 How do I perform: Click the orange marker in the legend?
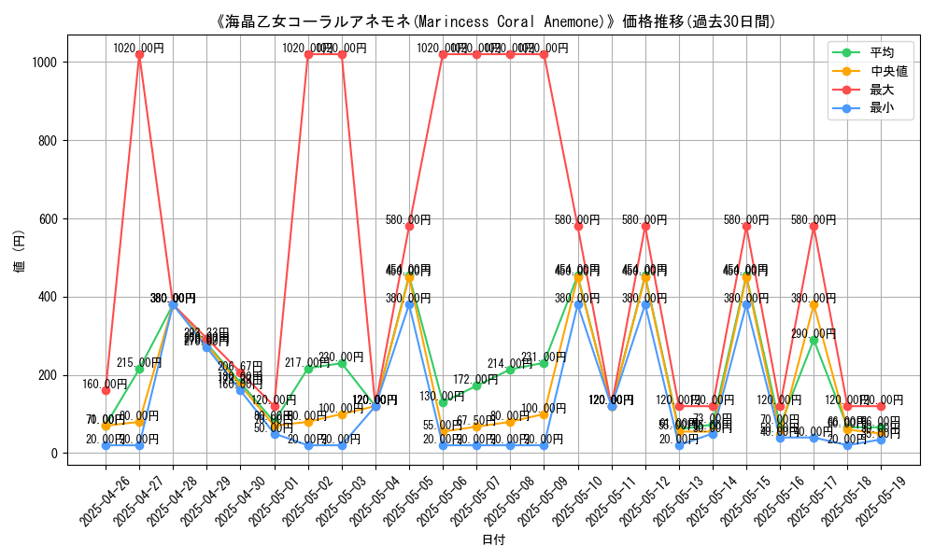click(x=846, y=71)
